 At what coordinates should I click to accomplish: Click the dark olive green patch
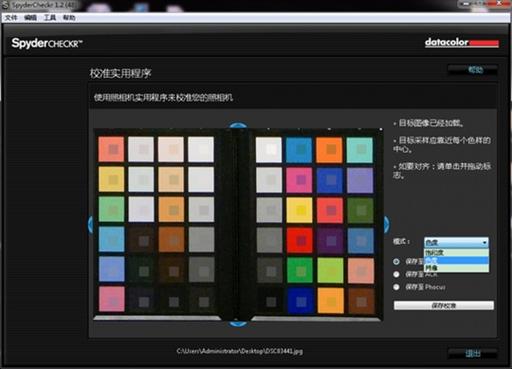(x=360, y=210)
